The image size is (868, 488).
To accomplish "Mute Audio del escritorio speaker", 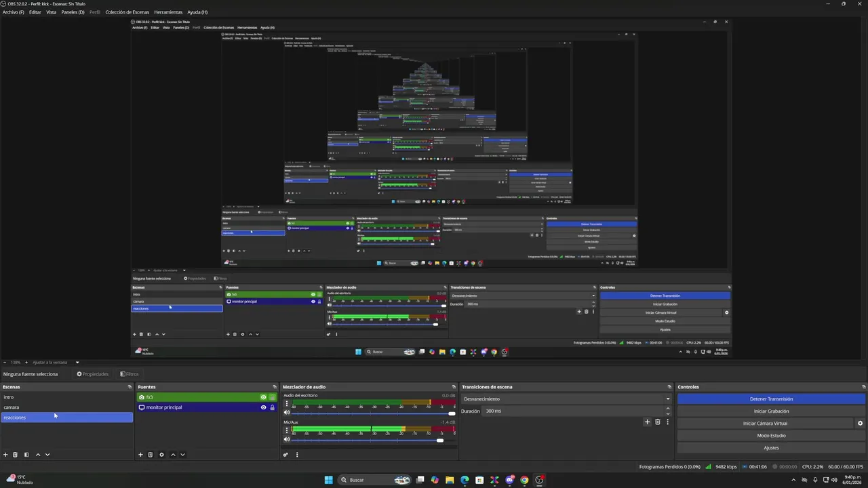I will point(287,413).
